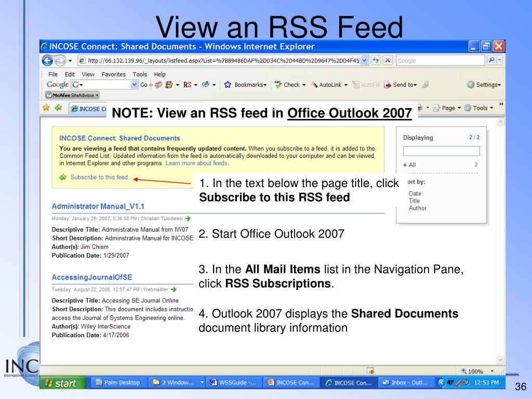Click the AutoFill toolbar button
Viewport: 532px width, 399px height.
pyautogui.click(x=366, y=85)
